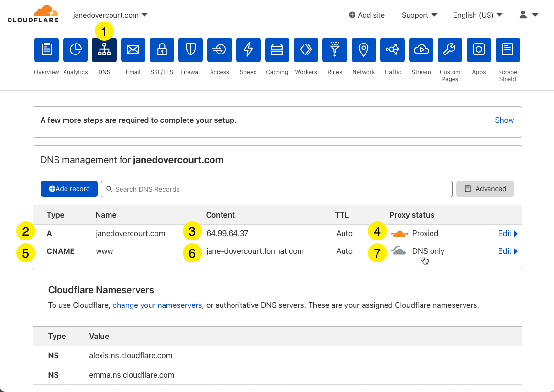554x392 pixels.
Task: Expand the Support menu
Action: pyautogui.click(x=420, y=15)
